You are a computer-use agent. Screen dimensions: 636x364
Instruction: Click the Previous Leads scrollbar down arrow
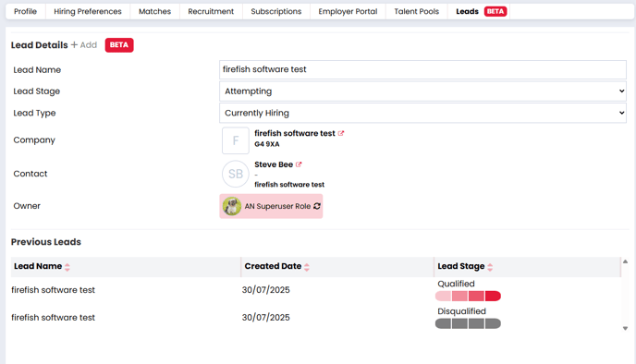625,328
